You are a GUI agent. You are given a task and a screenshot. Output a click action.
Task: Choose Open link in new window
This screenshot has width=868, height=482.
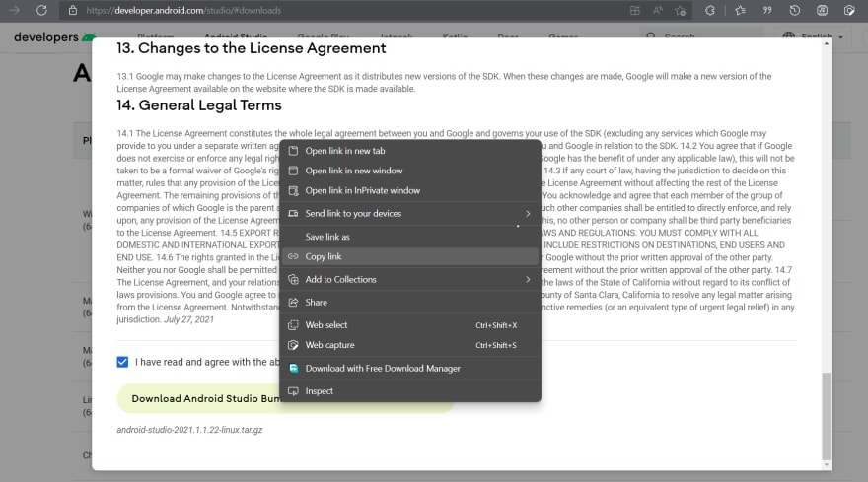click(410, 171)
